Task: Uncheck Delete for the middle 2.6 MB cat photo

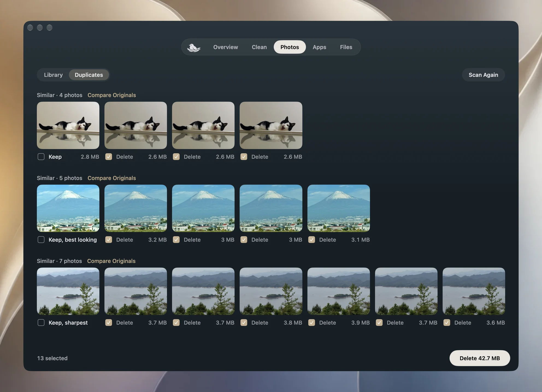Action: point(176,157)
